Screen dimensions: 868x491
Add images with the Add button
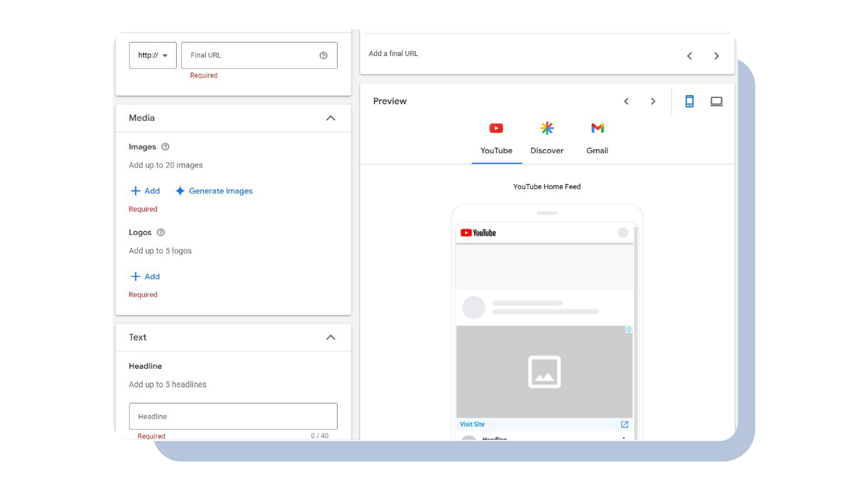[x=145, y=191]
